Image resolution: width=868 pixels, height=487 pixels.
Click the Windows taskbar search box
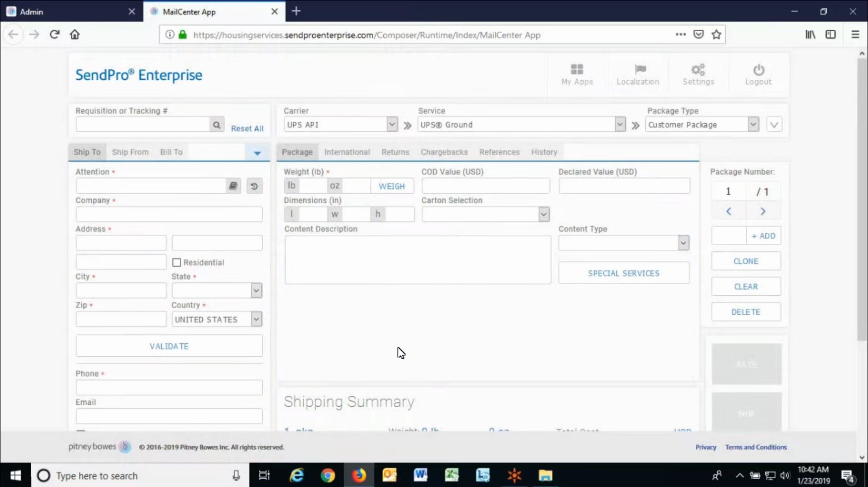(140, 476)
